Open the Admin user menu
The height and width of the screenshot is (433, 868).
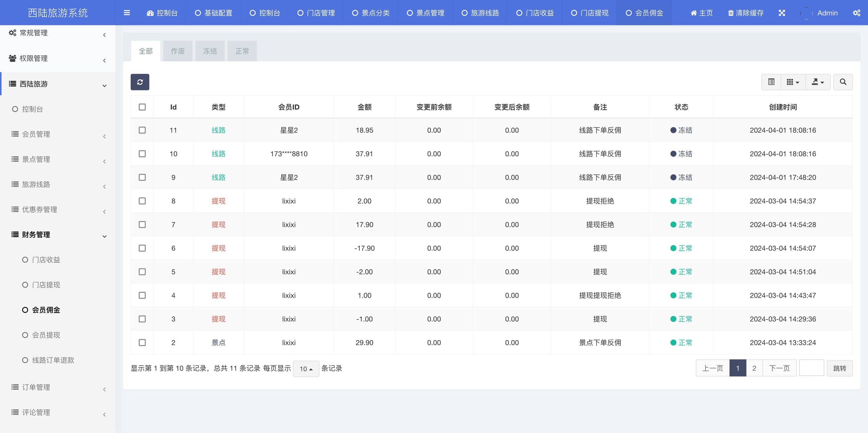pyautogui.click(x=819, y=13)
